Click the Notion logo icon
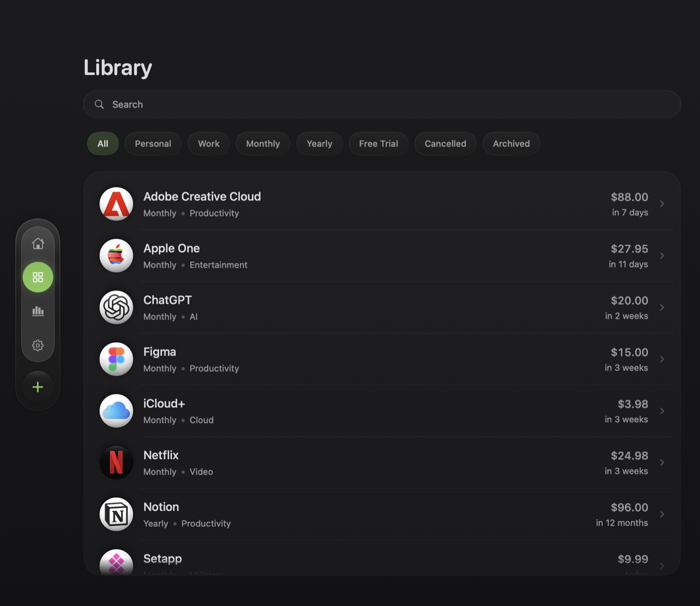 click(x=116, y=514)
